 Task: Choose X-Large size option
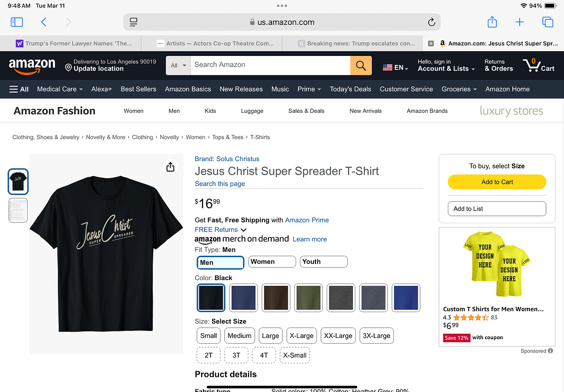302,336
